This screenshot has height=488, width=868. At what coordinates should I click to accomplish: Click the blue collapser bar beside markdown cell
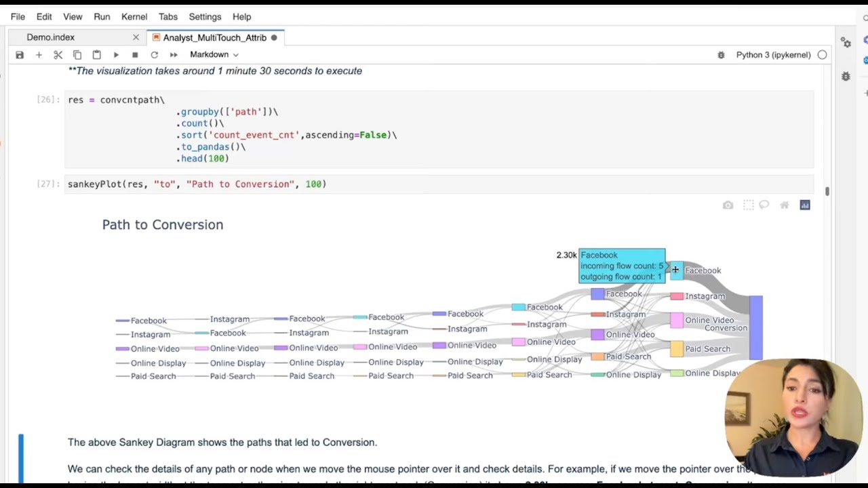click(x=21, y=459)
